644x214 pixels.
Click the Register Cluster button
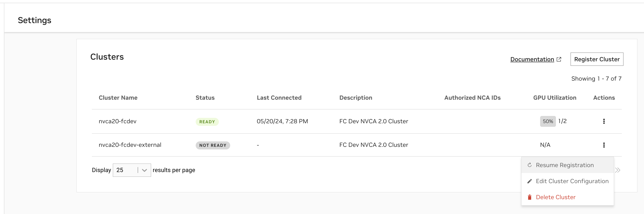pyautogui.click(x=597, y=59)
